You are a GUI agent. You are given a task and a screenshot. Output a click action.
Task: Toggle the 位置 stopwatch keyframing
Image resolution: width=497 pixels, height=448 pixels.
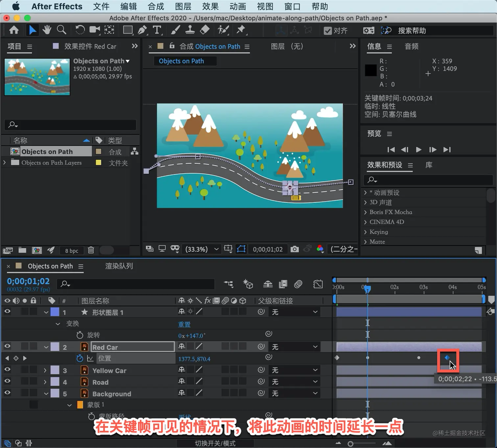80,358
